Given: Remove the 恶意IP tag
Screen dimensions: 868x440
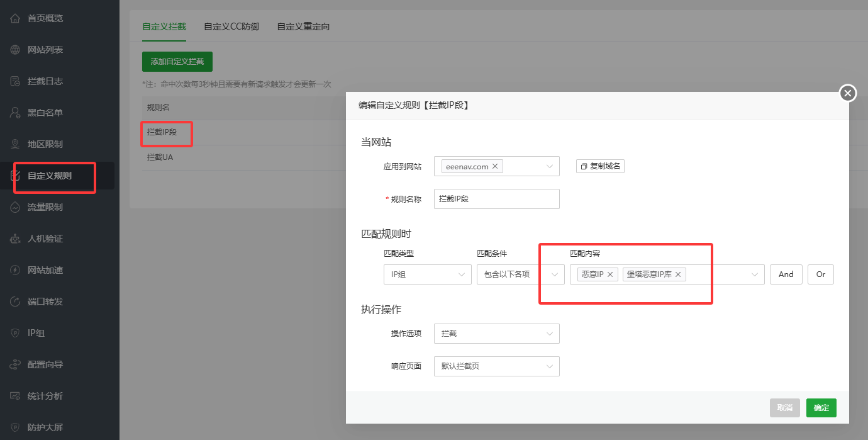Looking at the screenshot, I should click(609, 274).
